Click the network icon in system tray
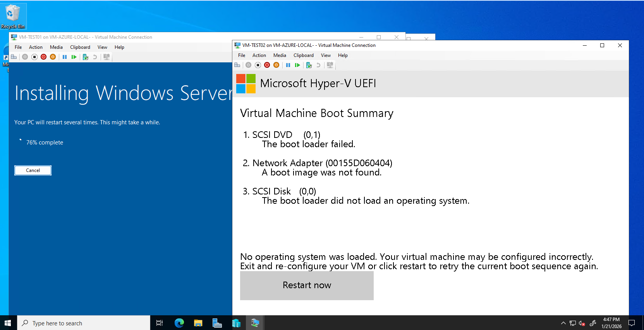The height and width of the screenshot is (330, 644). tap(572, 323)
